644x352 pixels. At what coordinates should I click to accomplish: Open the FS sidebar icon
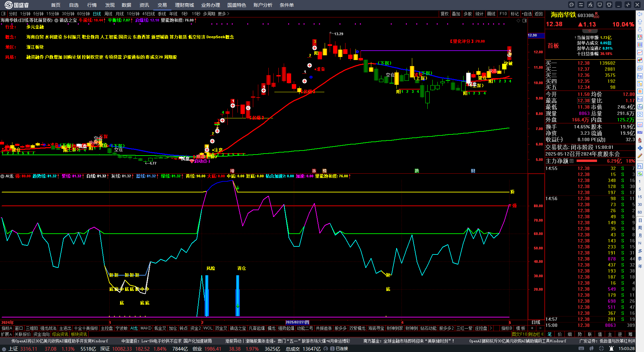640,166
